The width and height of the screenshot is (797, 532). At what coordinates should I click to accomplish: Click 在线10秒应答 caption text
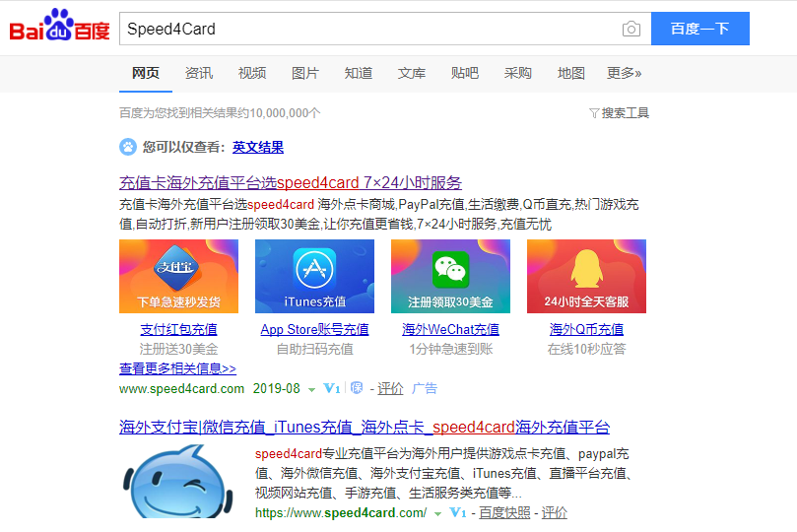tap(586, 349)
